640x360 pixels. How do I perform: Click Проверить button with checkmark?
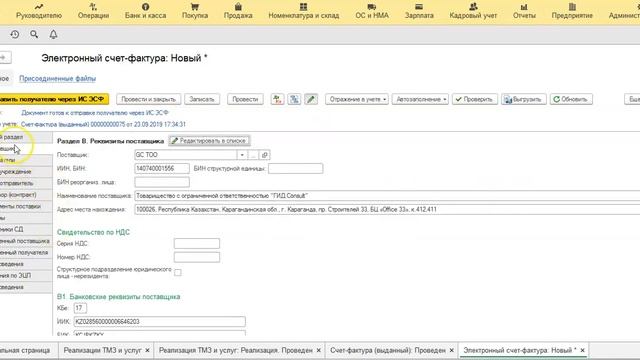(x=474, y=99)
